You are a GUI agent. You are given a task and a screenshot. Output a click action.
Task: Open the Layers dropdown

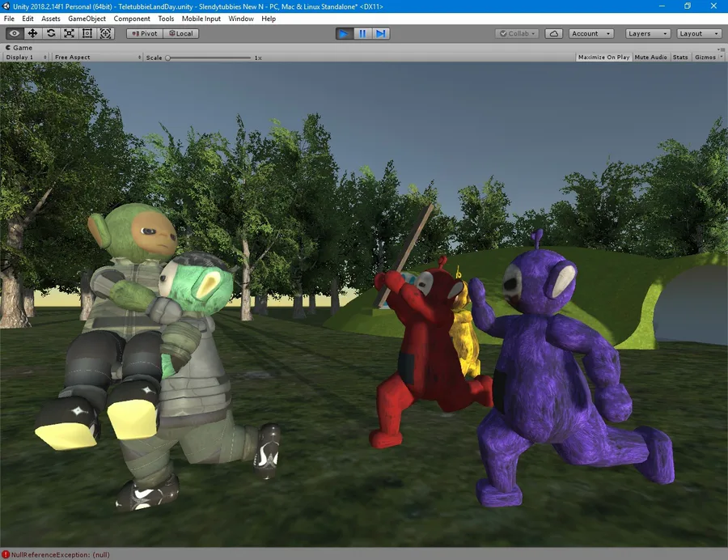point(648,33)
